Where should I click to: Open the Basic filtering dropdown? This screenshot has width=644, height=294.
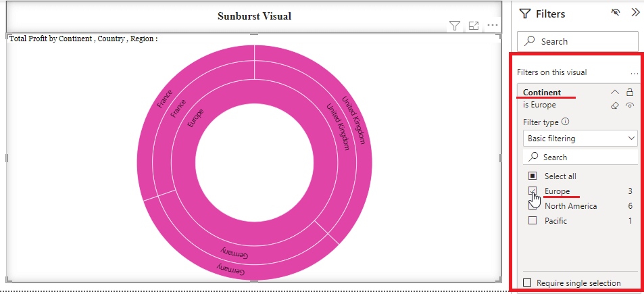click(x=580, y=139)
